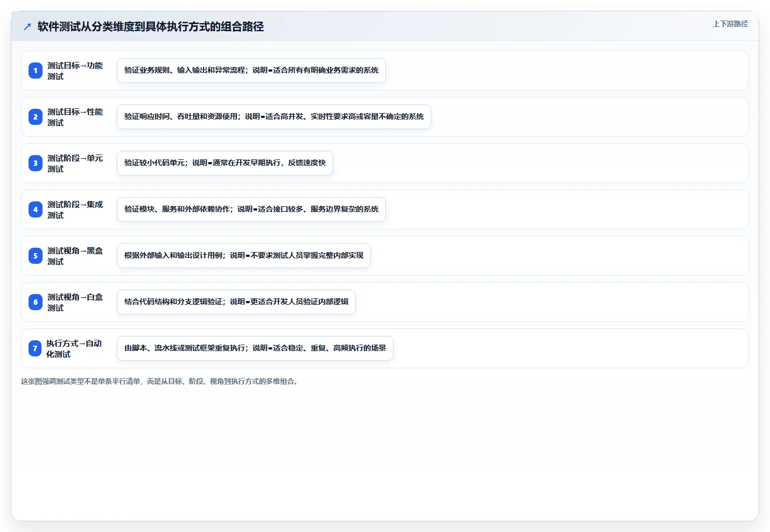Select the 测试目标→功能测试 label
Viewport: 770px width, 532px height.
(75, 71)
